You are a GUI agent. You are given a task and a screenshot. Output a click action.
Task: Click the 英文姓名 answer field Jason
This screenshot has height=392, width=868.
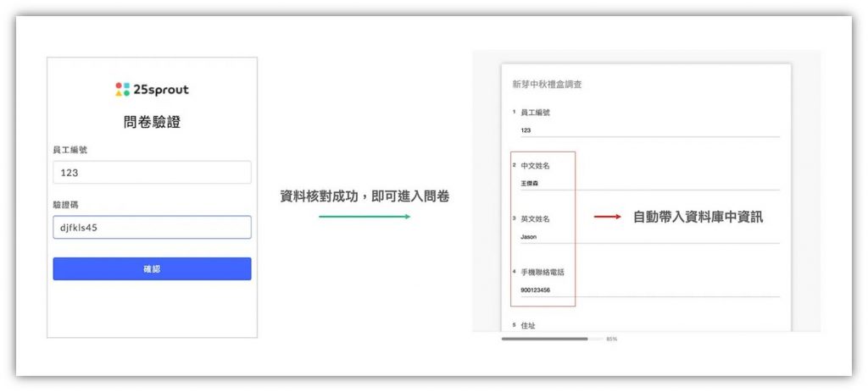click(650, 236)
